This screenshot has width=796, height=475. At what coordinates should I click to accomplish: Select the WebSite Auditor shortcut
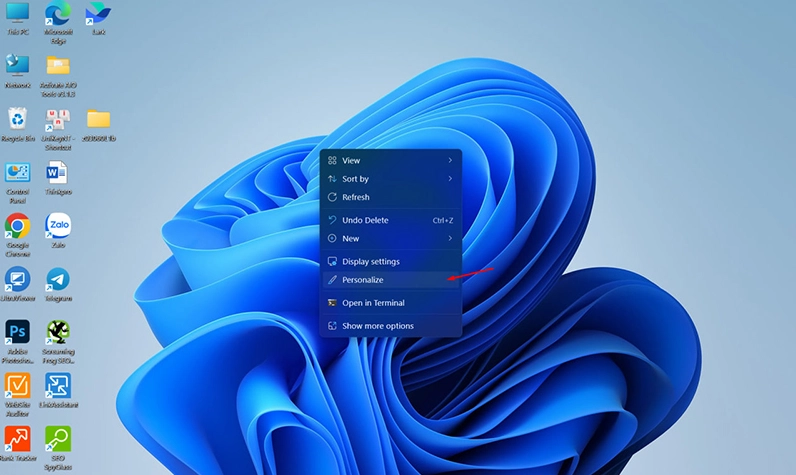18,386
